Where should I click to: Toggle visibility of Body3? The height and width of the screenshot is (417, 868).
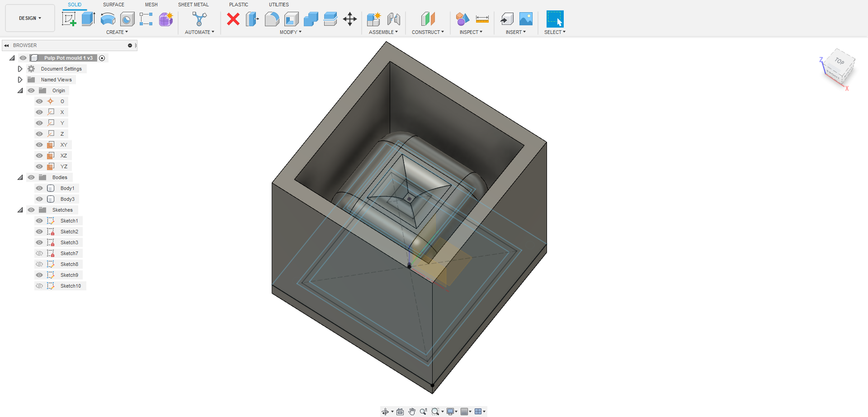pos(39,199)
